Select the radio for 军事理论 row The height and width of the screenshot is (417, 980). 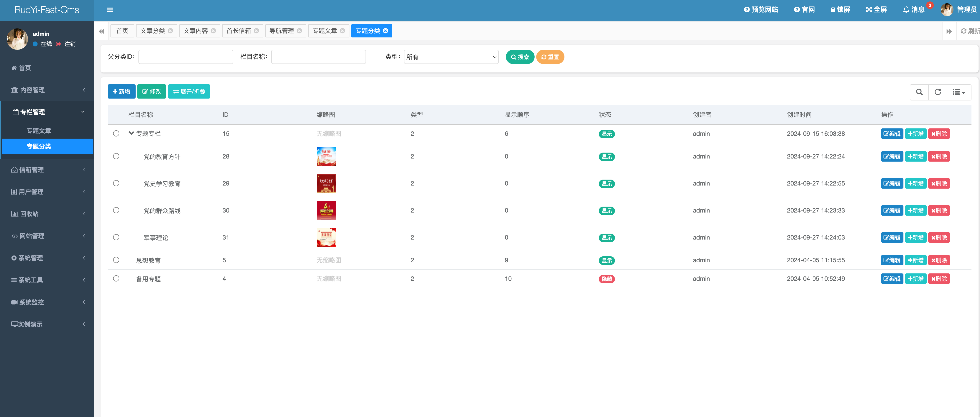point(116,237)
